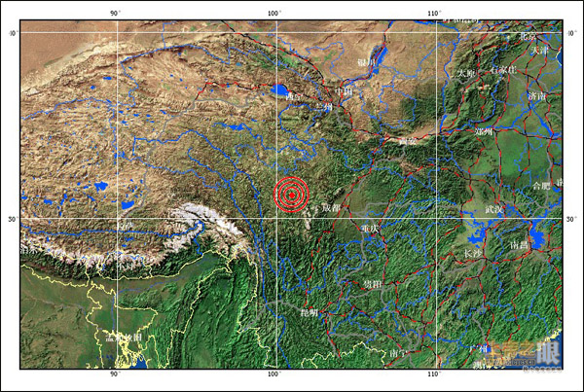Click the 郑州 city label
584x392 pixels.
click(x=484, y=131)
